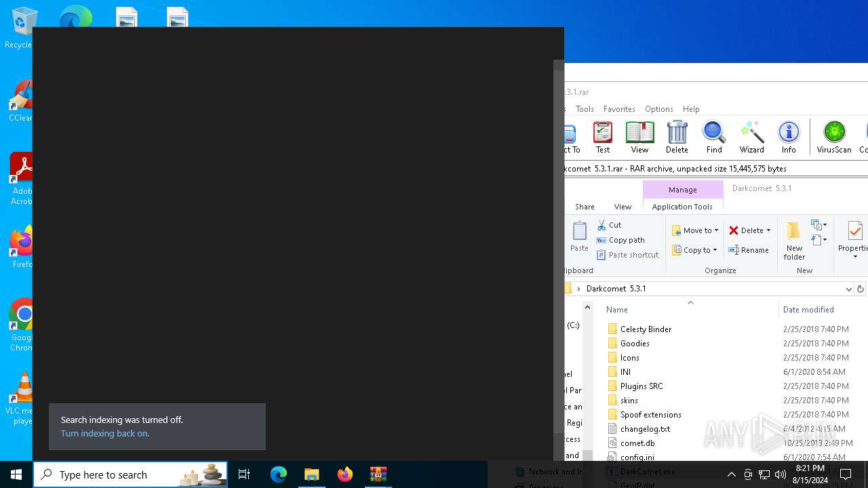Select the INI folder
Image resolution: width=868 pixels, height=488 pixels.
[618, 372]
